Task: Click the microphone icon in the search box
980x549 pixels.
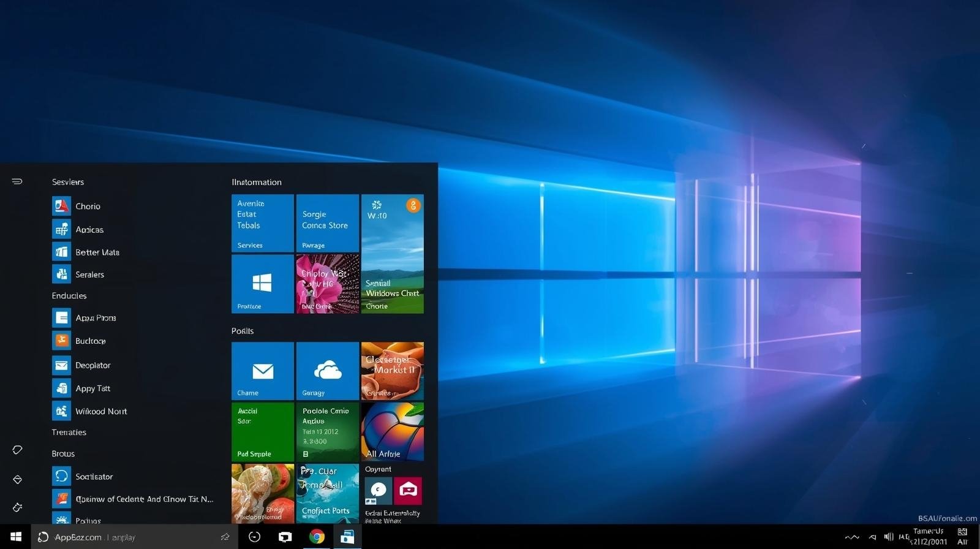Action: point(225,537)
